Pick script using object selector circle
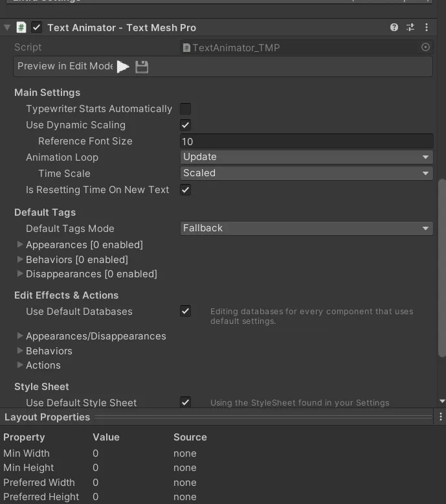Screen dimensions: 446x504 click(425, 47)
